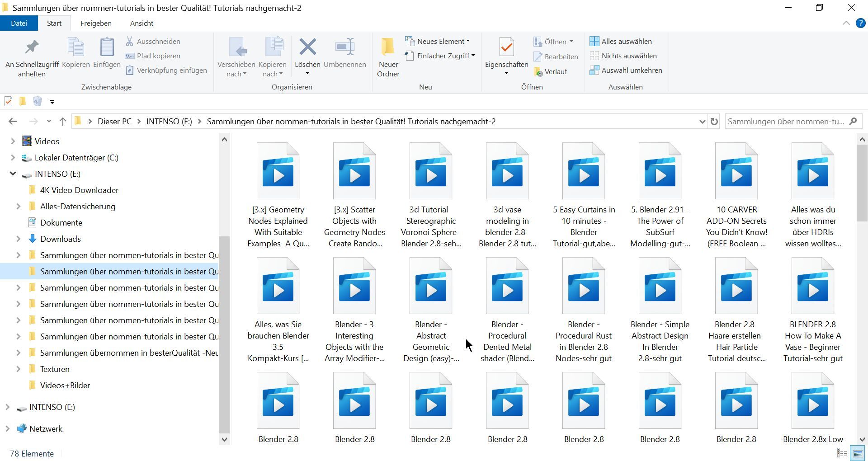Click quick access toolbar new folder icon
Image resolution: width=868 pixels, height=461 pixels.
[x=23, y=102]
